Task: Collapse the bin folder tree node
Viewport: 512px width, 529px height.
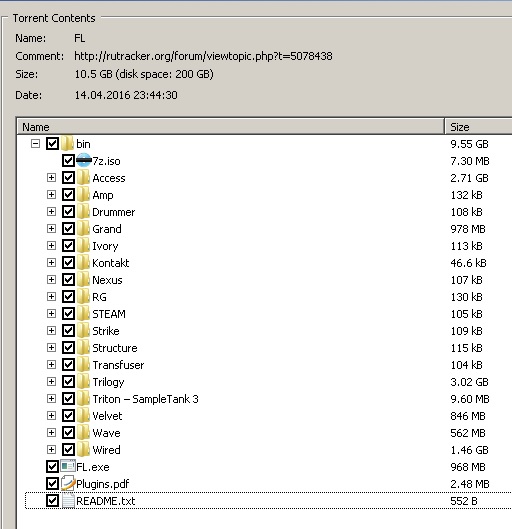Action: tap(35, 144)
